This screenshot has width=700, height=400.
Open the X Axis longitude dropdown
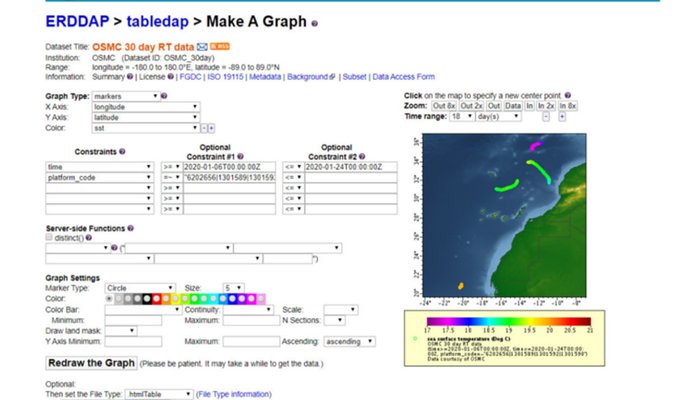click(x=144, y=106)
